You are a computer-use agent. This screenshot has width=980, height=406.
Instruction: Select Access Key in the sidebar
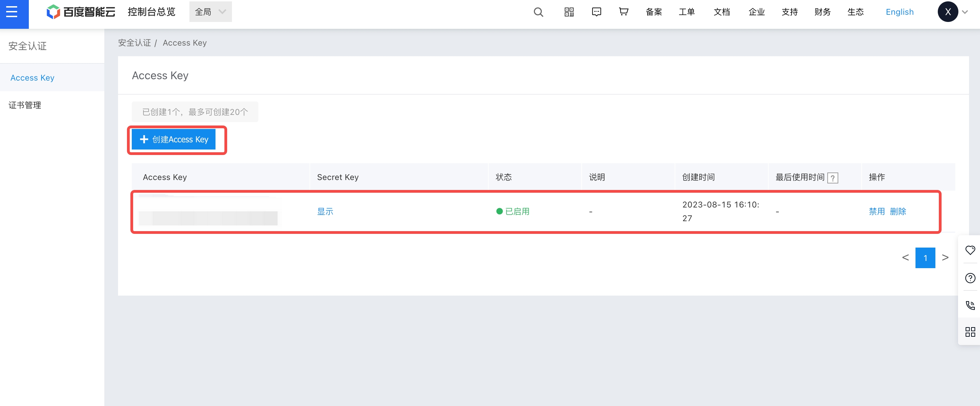point(32,77)
